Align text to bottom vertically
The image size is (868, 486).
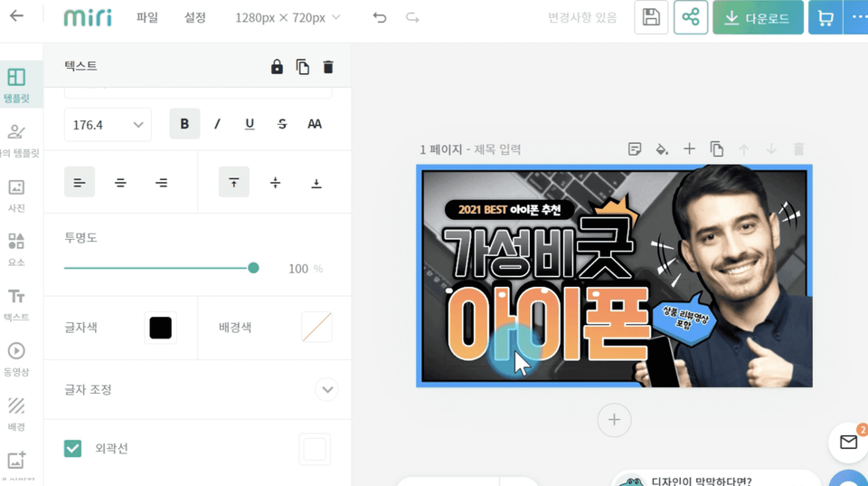pyautogui.click(x=316, y=182)
